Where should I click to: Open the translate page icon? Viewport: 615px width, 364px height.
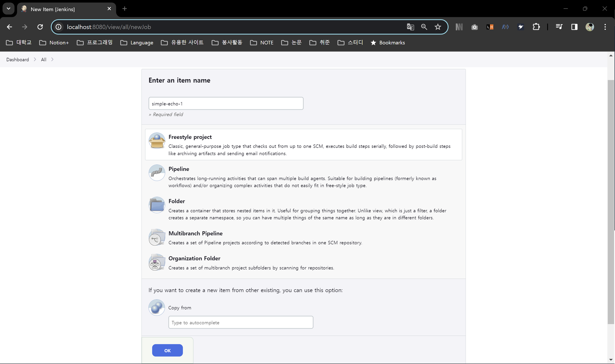[411, 27]
